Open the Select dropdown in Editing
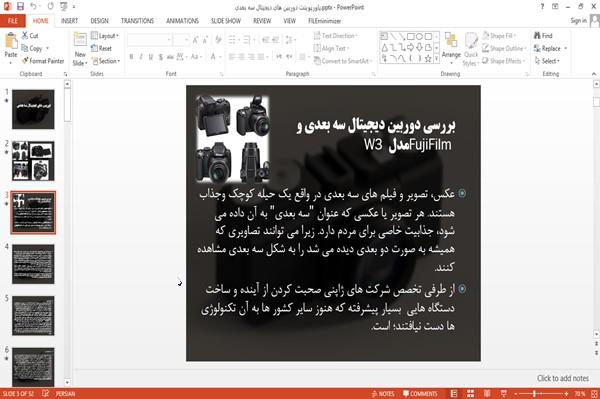 547,61
